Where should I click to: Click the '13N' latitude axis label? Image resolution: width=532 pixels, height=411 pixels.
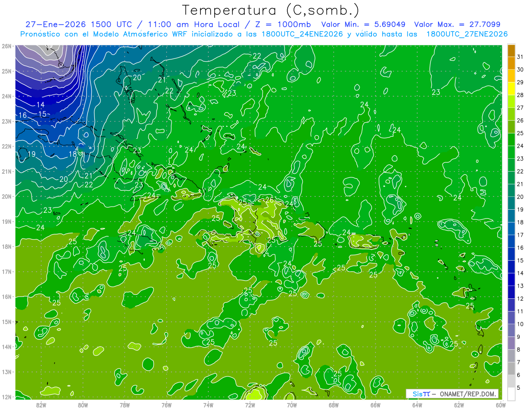pyautogui.click(x=6, y=372)
